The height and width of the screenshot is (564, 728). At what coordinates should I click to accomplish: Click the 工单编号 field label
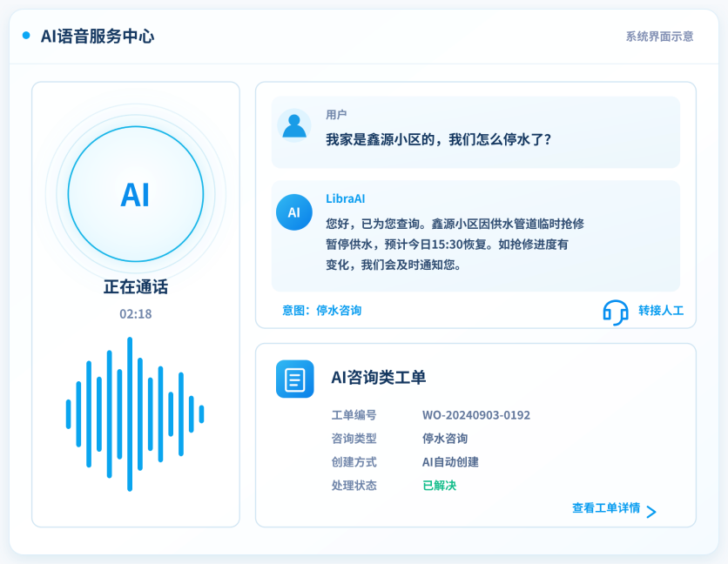click(354, 415)
